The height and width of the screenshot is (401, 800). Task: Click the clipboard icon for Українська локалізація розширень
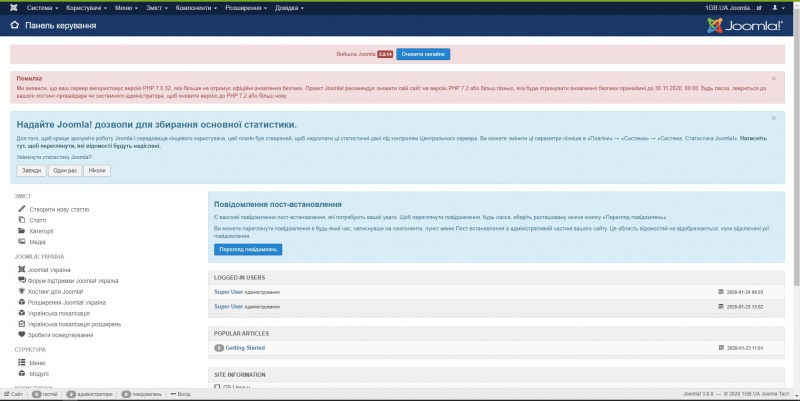click(x=21, y=323)
